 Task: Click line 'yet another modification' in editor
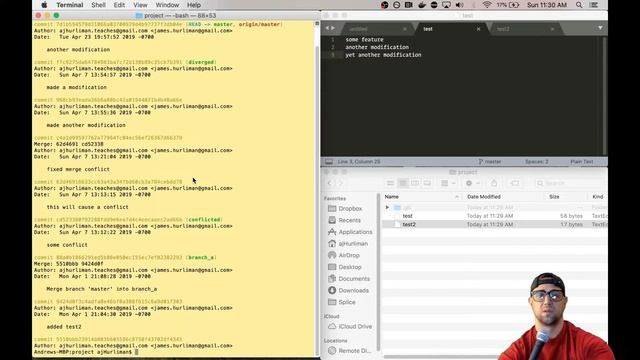(383, 55)
